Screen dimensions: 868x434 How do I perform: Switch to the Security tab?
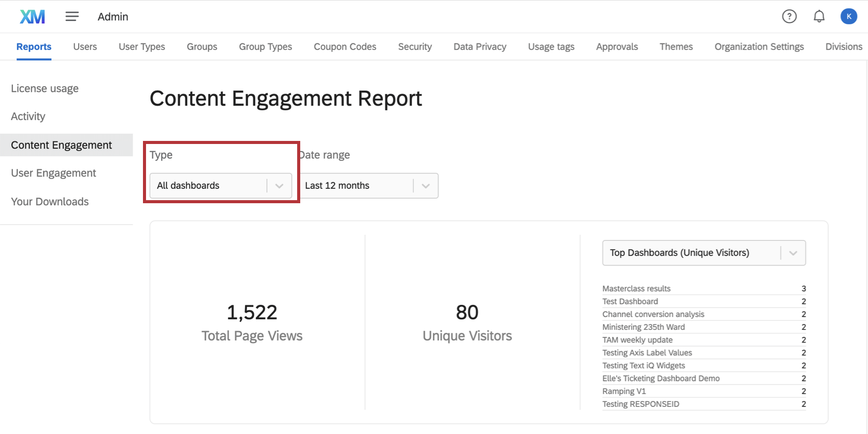[x=415, y=47]
